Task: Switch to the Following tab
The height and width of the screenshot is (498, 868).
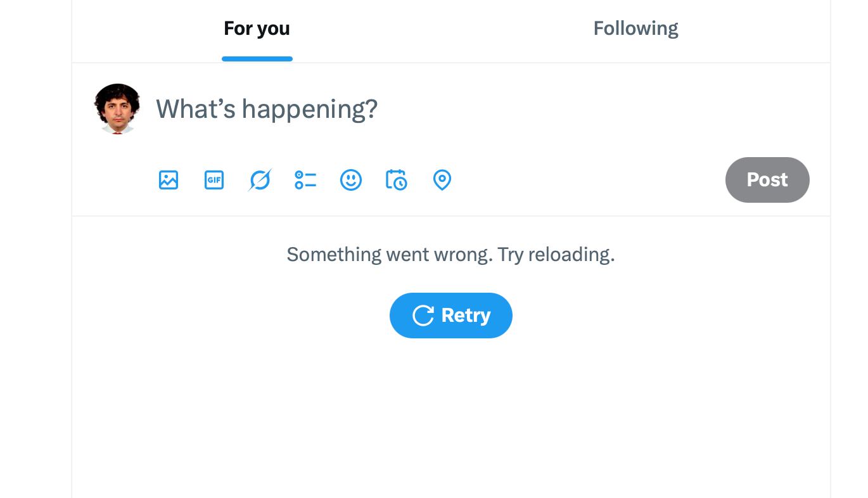Action: point(635,29)
